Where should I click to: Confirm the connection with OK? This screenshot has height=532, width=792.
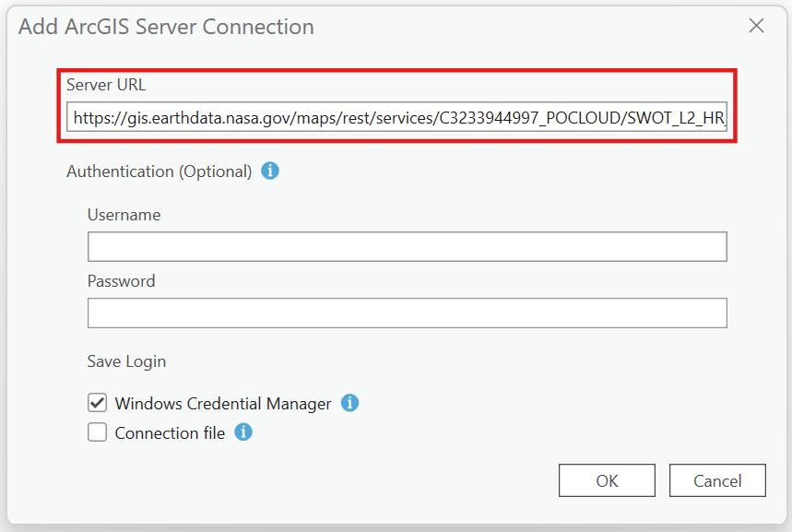[x=607, y=480]
